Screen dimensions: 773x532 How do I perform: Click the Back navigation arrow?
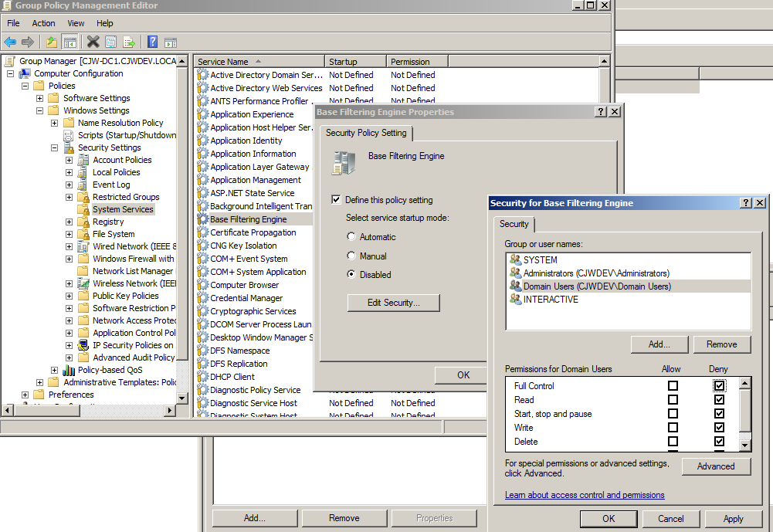pyautogui.click(x=8, y=42)
